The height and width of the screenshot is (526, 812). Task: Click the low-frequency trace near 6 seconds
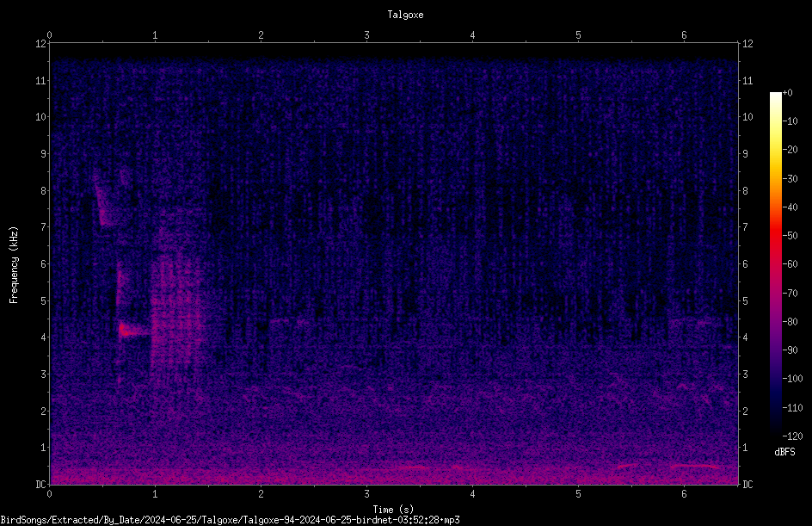coord(694,467)
